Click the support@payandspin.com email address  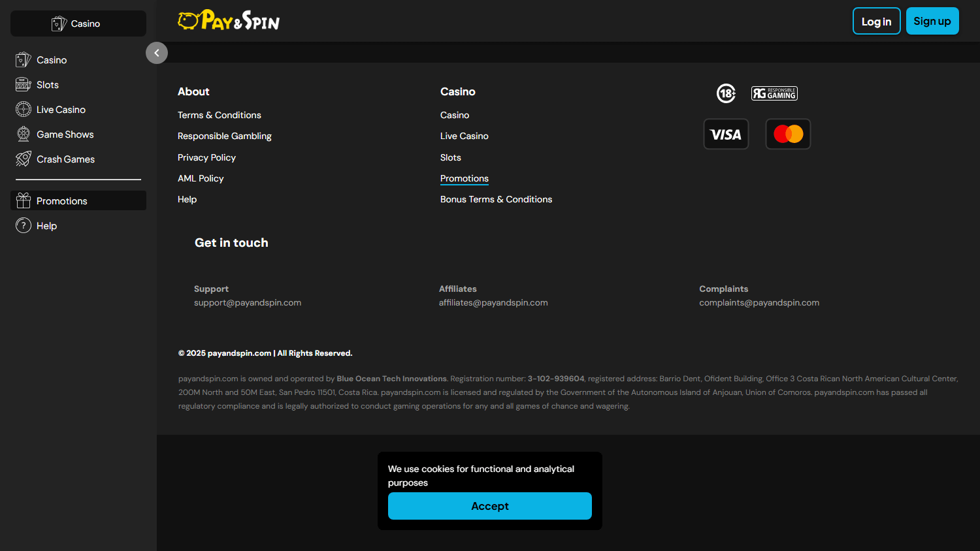tap(248, 303)
